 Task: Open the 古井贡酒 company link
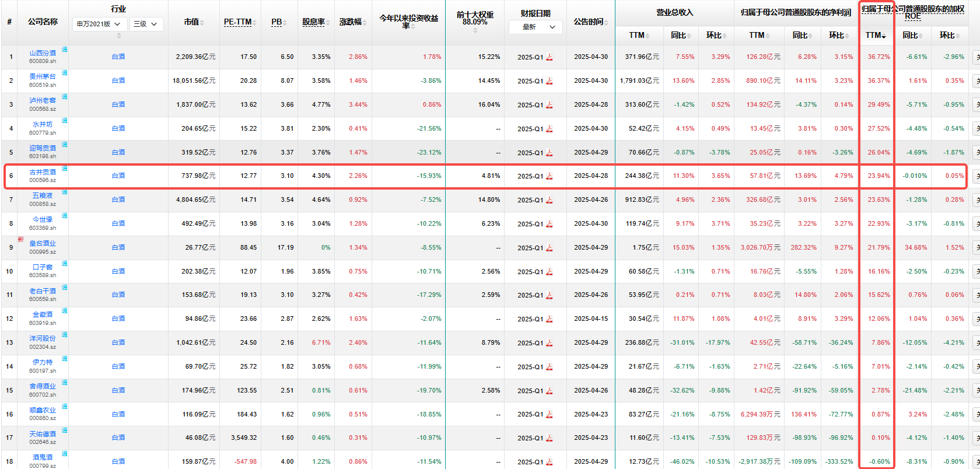pyautogui.click(x=43, y=172)
